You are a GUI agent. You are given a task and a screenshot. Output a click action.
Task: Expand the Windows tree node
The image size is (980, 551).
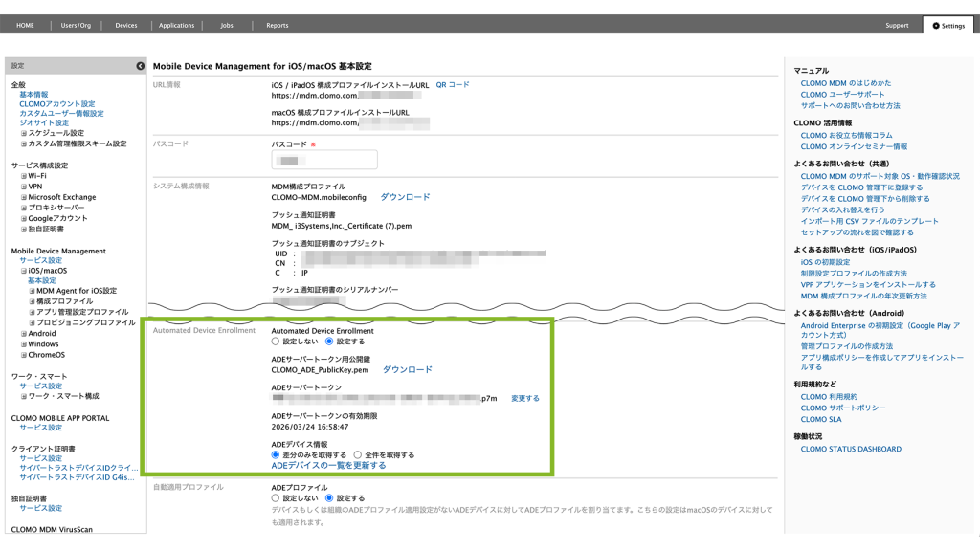pos(24,344)
